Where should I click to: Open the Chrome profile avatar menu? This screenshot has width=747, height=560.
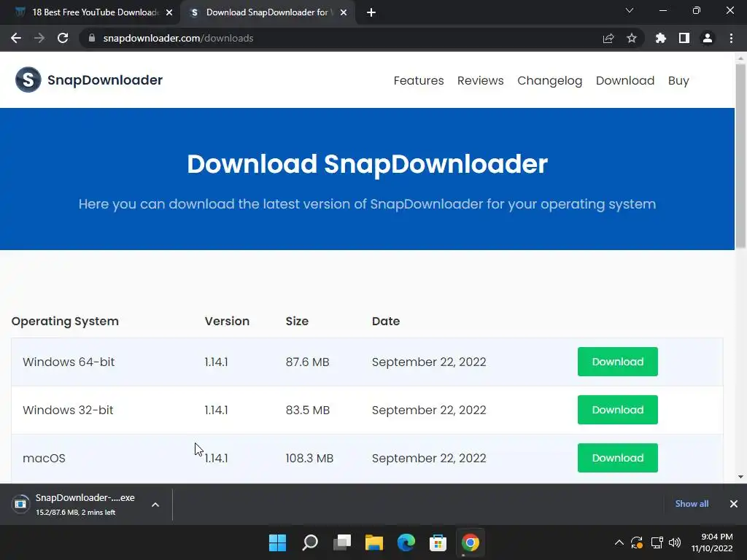[x=708, y=38]
